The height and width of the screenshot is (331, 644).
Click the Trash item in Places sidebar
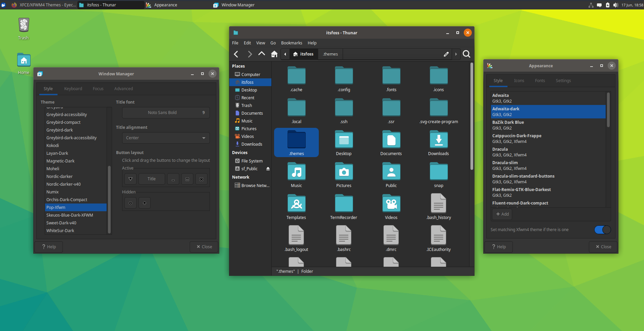(x=246, y=105)
